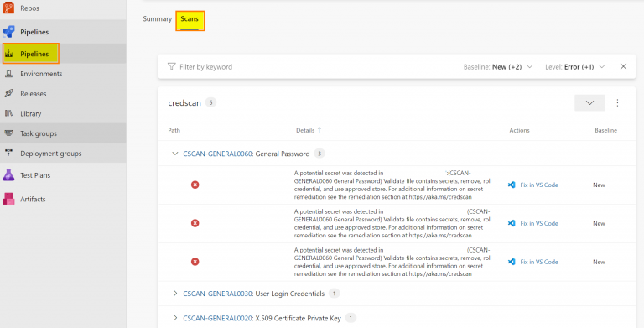Screen dimensions: 644x328
Task: Click the Baseline column header
Action: coord(605,130)
